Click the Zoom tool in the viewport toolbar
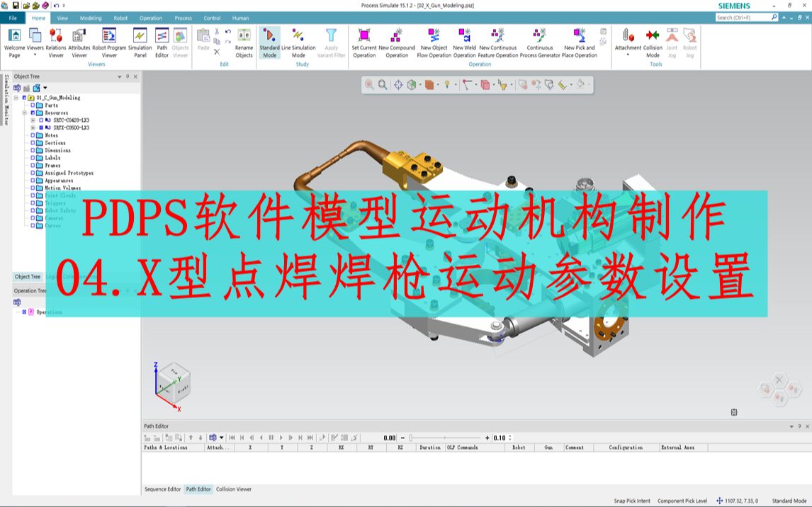 coord(382,84)
